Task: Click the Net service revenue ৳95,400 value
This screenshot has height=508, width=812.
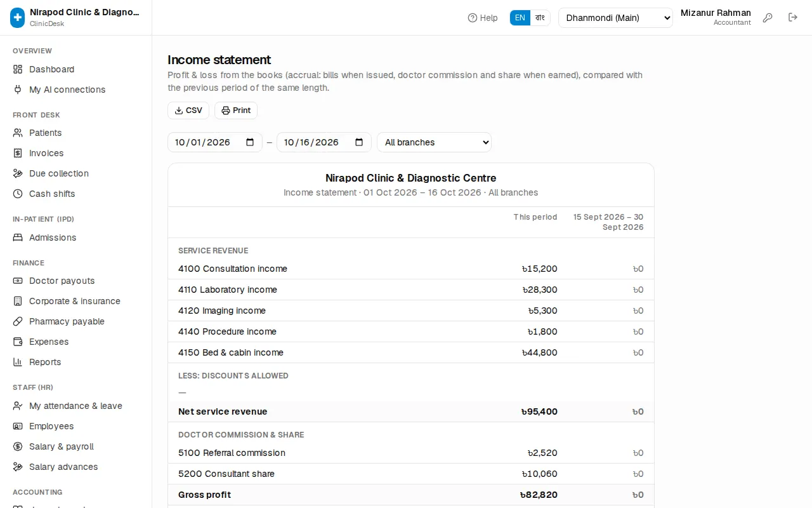Action: (x=539, y=411)
